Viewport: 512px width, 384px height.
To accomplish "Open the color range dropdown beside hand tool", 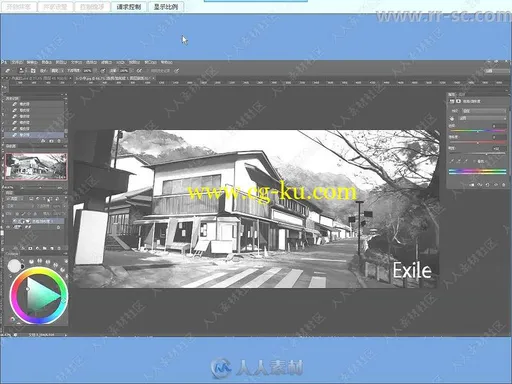I will point(482,118).
